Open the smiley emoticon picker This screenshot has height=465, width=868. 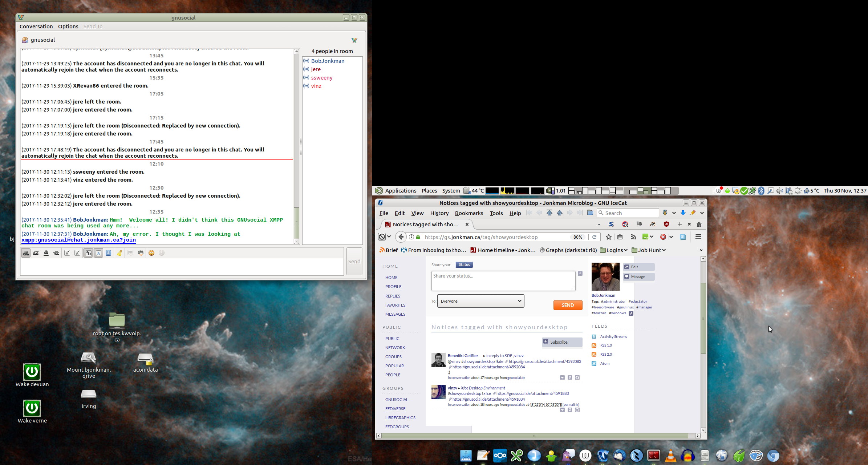151,253
